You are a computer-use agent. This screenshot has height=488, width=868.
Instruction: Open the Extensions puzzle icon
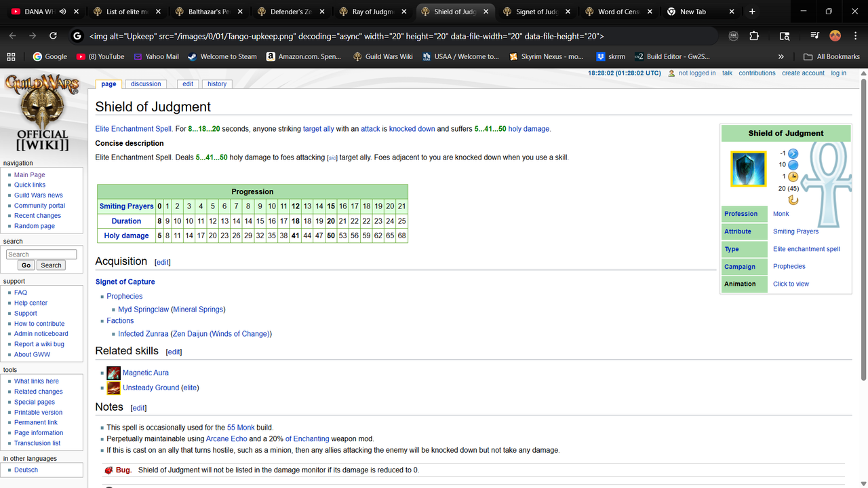click(x=754, y=36)
